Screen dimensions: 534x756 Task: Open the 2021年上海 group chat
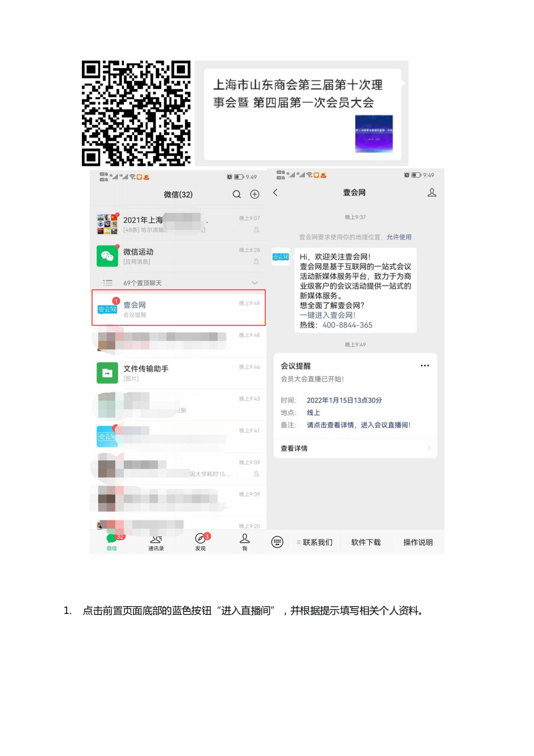click(x=178, y=224)
